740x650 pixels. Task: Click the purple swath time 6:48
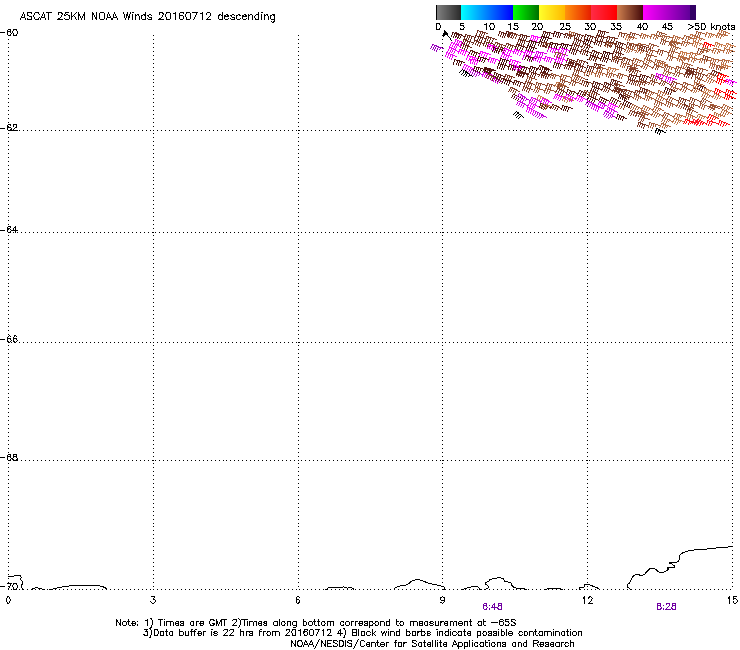tap(492, 607)
